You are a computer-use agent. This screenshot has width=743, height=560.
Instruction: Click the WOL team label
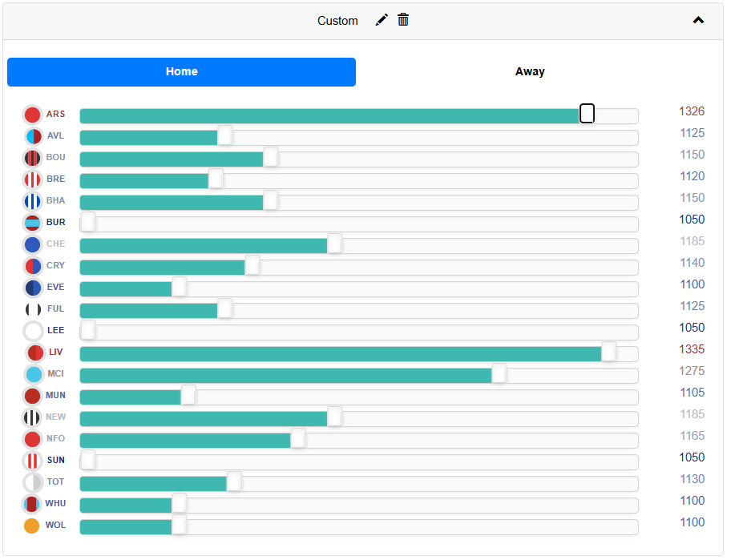click(55, 526)
